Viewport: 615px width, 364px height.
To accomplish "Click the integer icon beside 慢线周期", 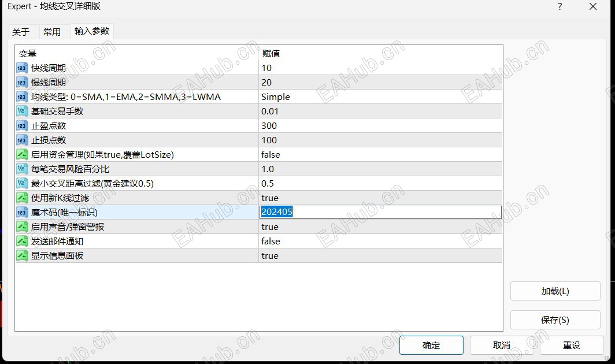I will [x=22, y=83].
